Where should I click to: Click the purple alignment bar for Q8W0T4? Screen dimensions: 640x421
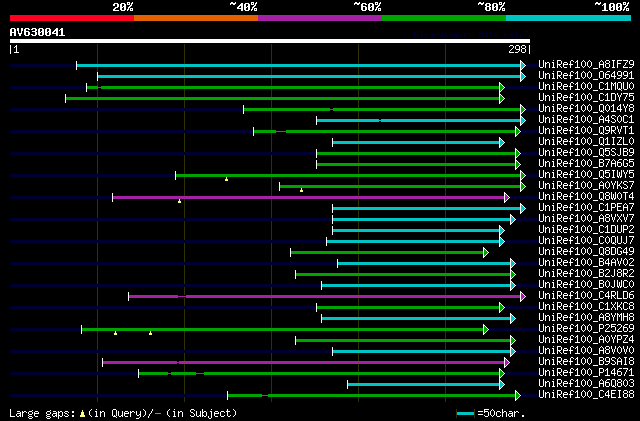point(309,198)
